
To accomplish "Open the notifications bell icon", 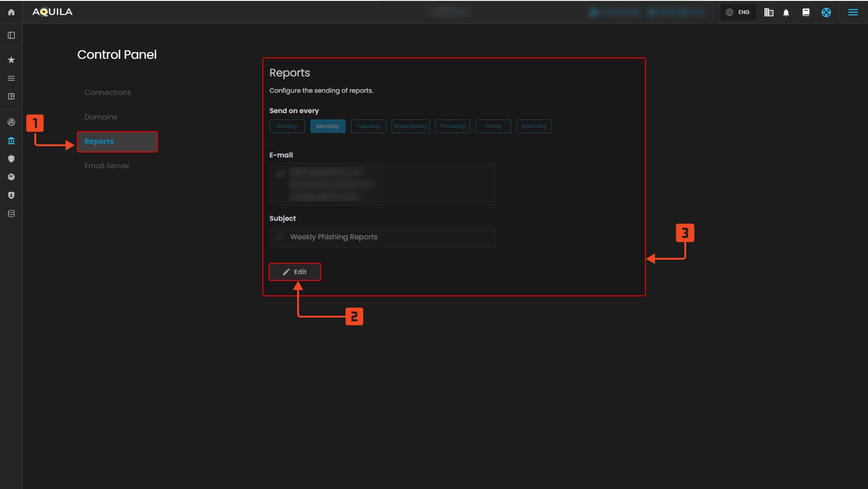I will click(786, 13).
